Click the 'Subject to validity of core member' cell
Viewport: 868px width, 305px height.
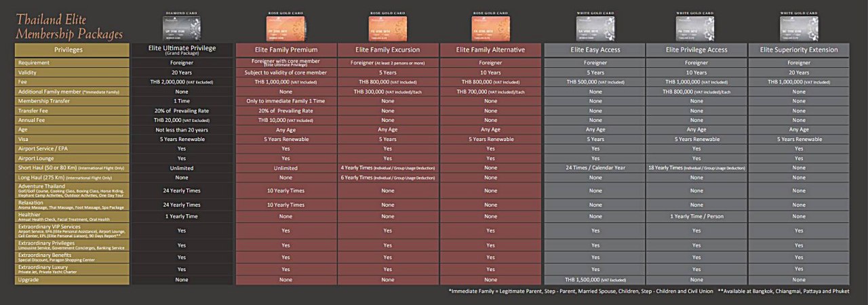285,72
